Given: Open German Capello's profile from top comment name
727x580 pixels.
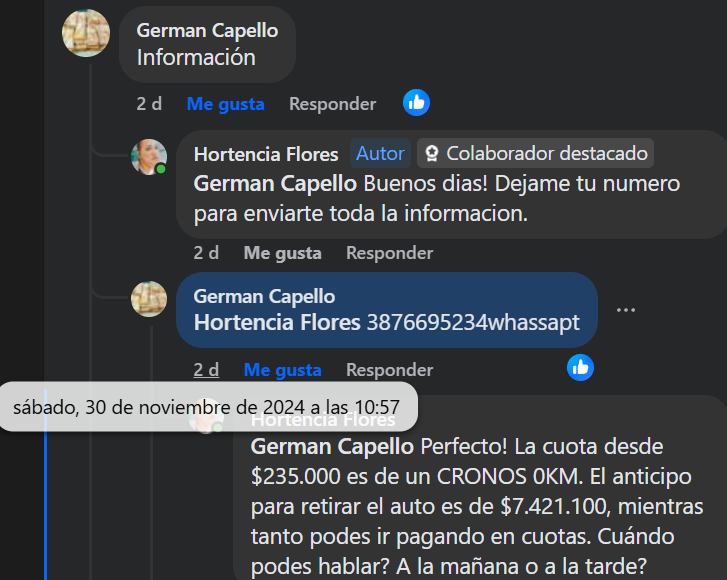Looking at the screenshot, I should pos(207,31).
